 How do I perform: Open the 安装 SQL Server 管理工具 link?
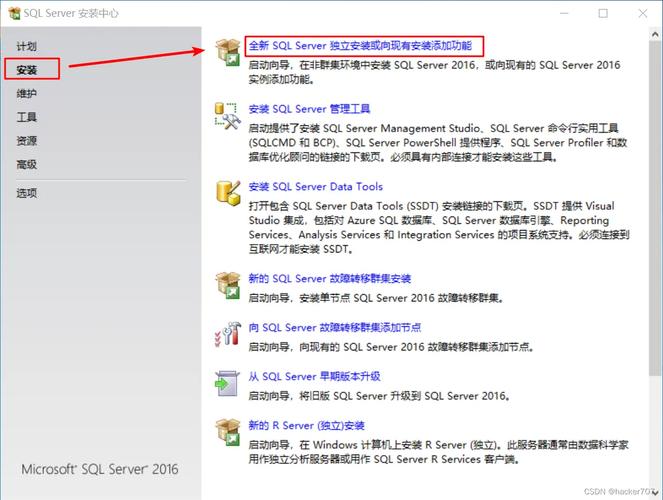click(x=309, y=109)
